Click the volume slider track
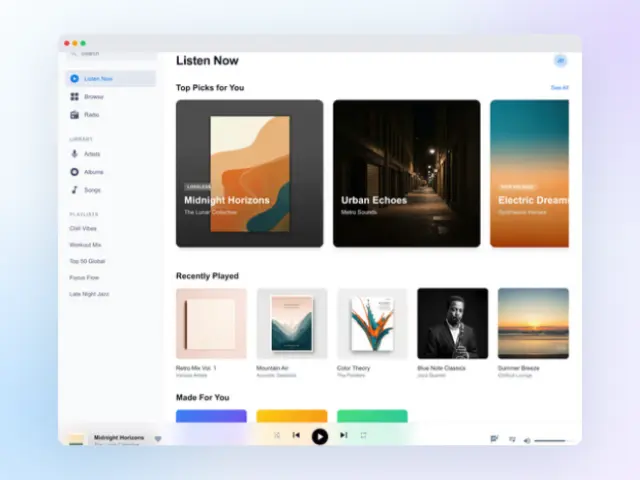 click(553, 441)
